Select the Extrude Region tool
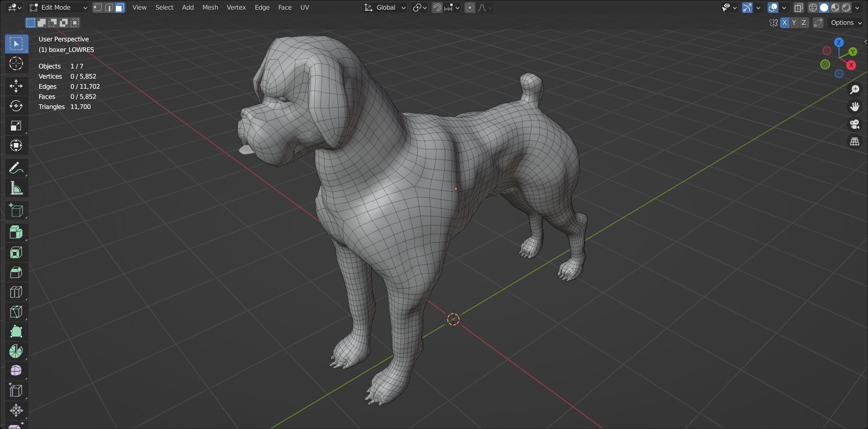Image resolution: width=868 pixels, height=429 pixels. click(16, 233)
